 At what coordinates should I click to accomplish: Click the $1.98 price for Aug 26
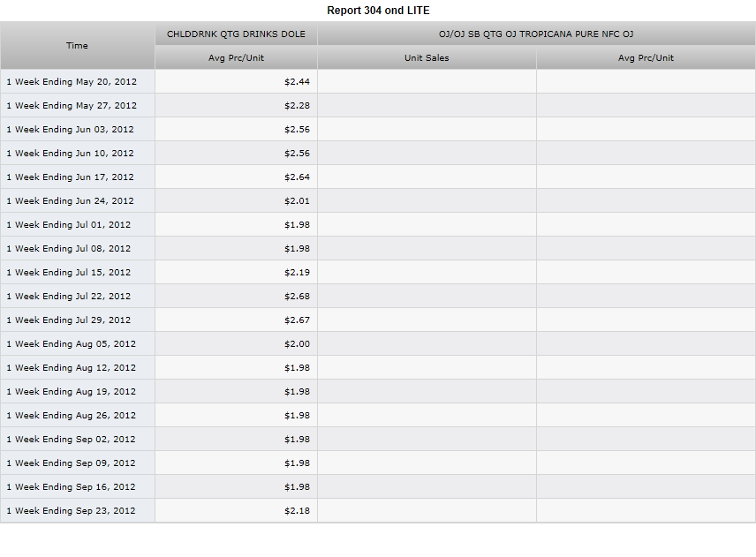(x=297, y=416)
